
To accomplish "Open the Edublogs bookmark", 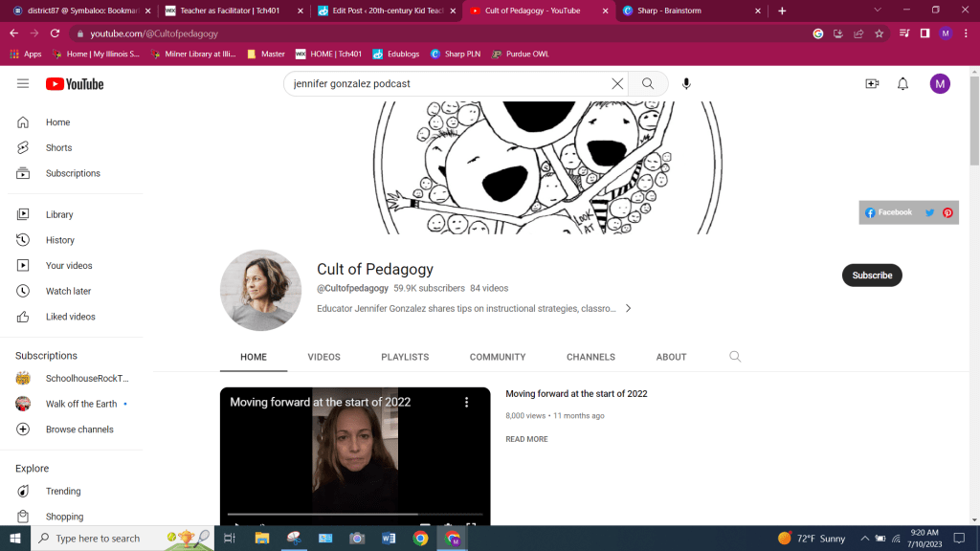I will click(x=396, y=54).
